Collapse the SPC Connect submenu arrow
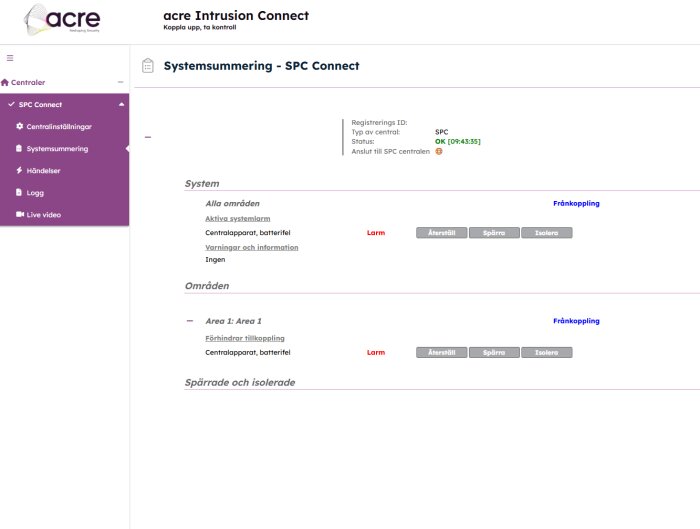 click(x=121, y=104)
